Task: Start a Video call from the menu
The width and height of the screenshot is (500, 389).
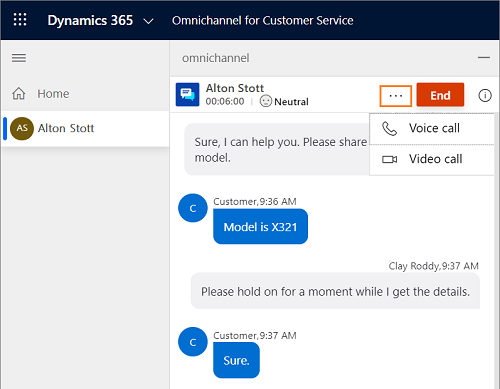Action: pos(432,159)
